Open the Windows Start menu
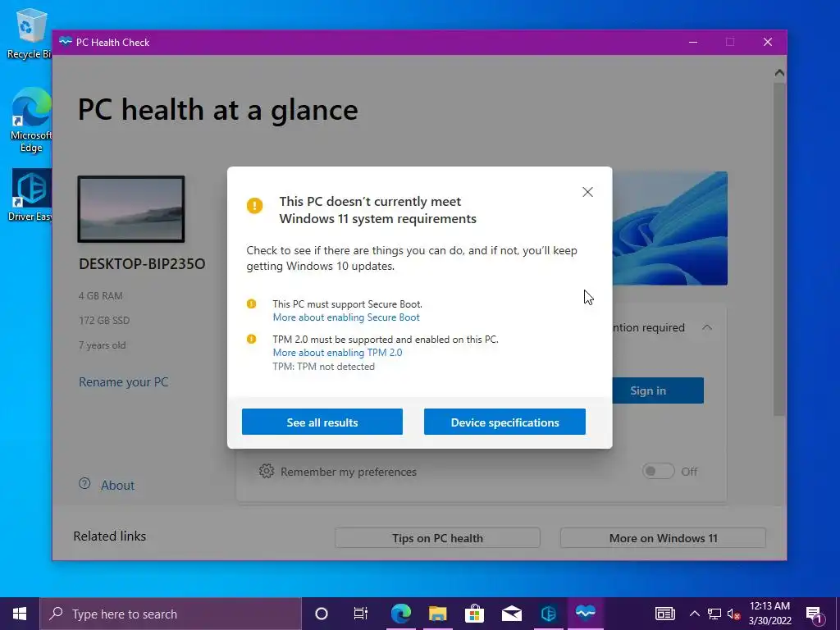Image resolution: width=840 pixels, height=630 pixels. 20,614
